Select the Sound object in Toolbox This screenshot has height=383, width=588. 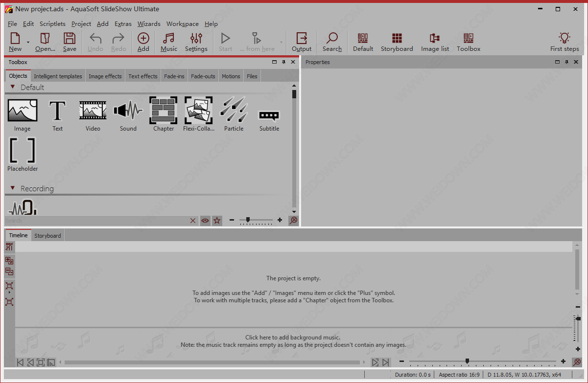pyautogui.click(x=128, y=114)
